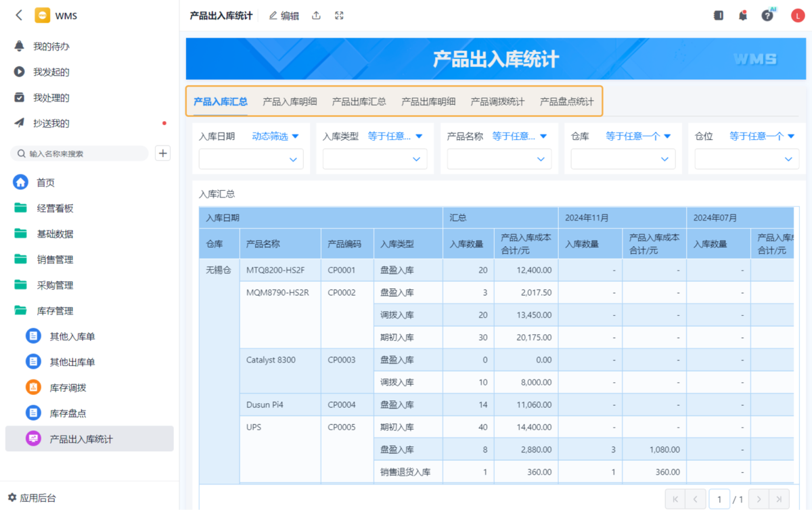
Task: Open the notification bell in top right
Action: [742, 16]
